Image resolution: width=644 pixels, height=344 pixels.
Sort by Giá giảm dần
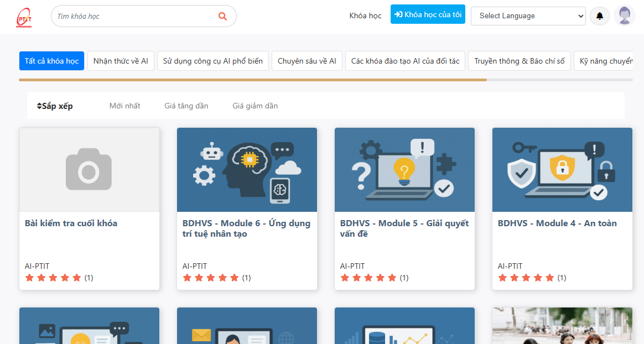click(255, 106)
